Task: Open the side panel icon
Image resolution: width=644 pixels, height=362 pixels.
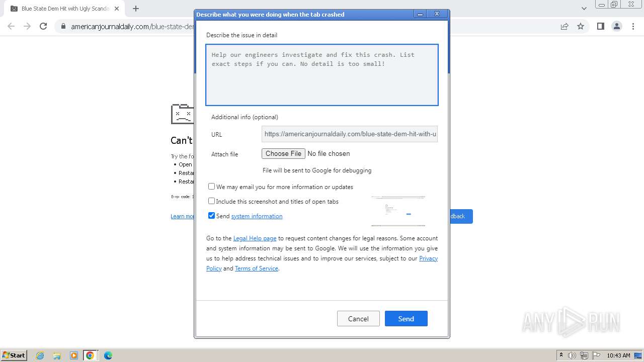Action: click(x=600, y=27)
